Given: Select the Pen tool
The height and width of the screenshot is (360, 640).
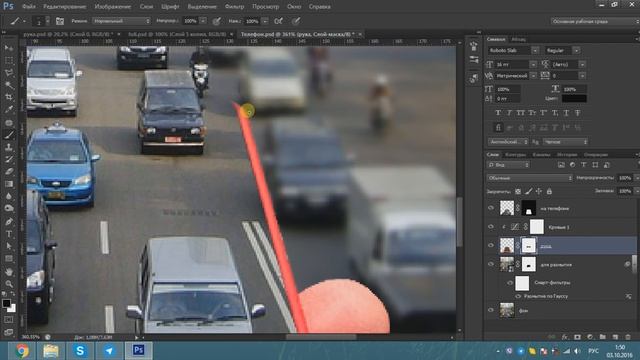Looking at the screenshot, I should point(9,222).
